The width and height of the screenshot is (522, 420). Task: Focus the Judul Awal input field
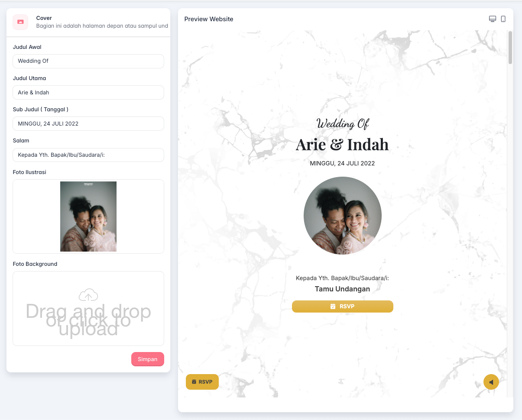88,61
